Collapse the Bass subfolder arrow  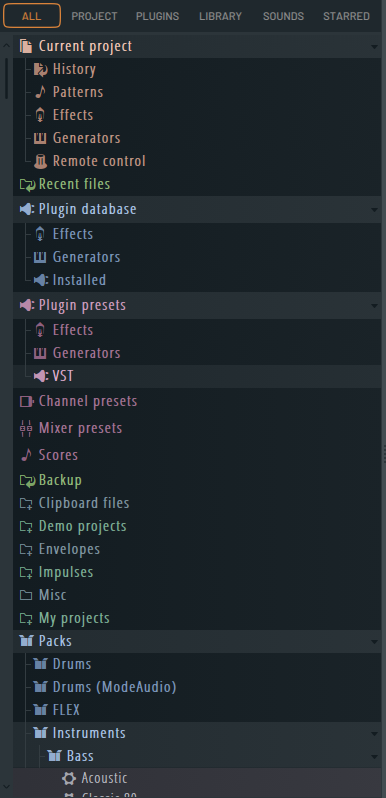pos(375,757)
